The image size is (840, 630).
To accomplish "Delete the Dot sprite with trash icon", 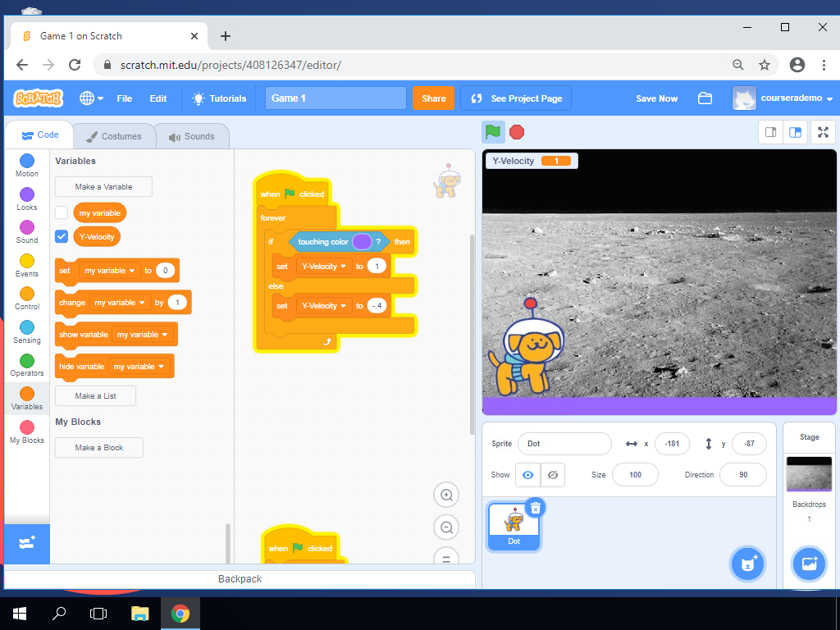I will [535, 508].
